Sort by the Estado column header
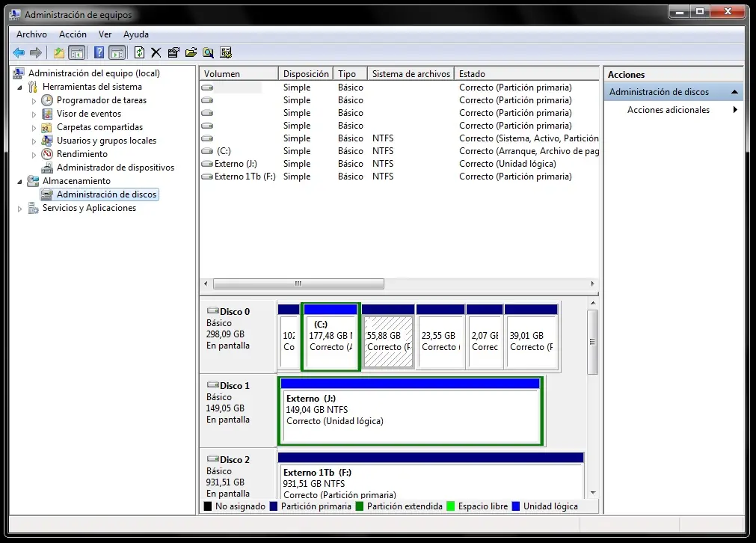 526,74
